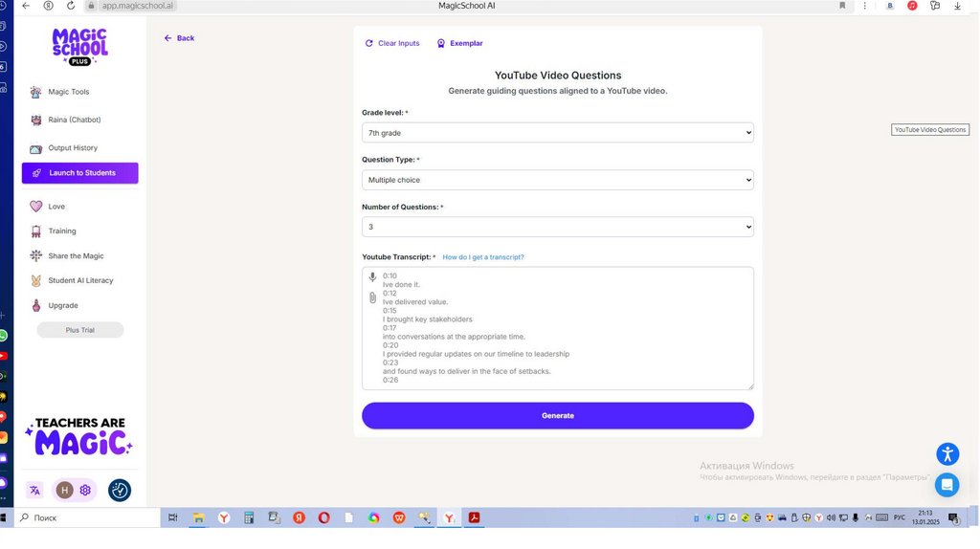The image size is (980, 549).
Task: Click the MagicSchool Plus logo
Action: coord(79,46)
